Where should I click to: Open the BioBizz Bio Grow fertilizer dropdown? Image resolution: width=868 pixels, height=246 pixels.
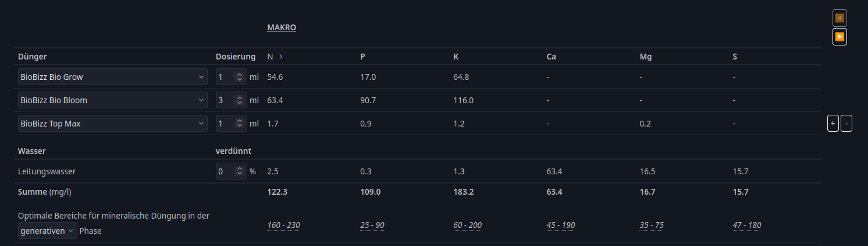point(113,77)
